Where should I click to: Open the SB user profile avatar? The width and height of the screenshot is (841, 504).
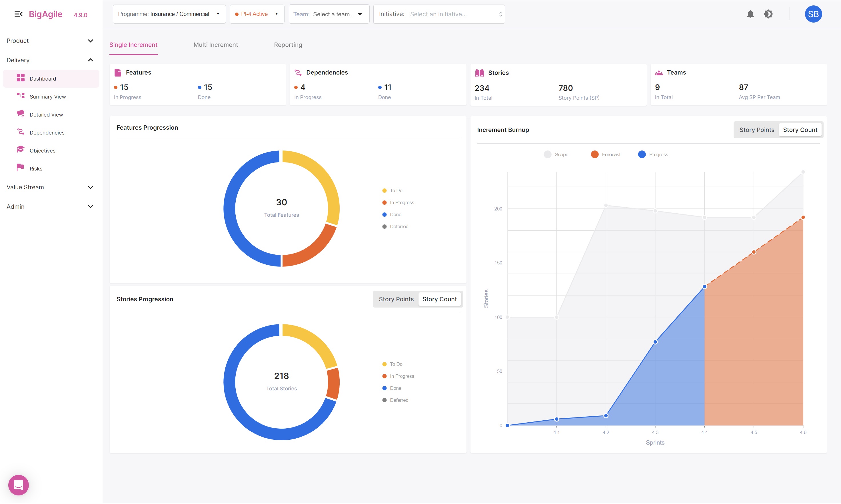(x=813, y=14)
